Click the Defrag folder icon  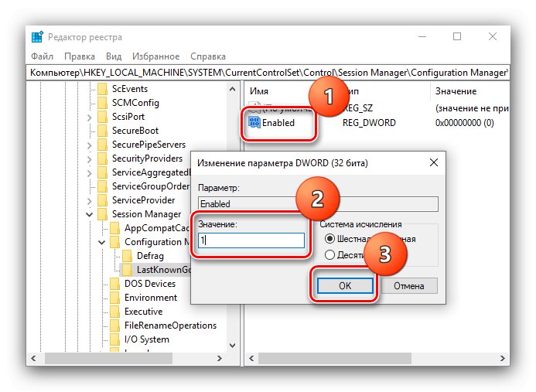click(x=127, y=256)
